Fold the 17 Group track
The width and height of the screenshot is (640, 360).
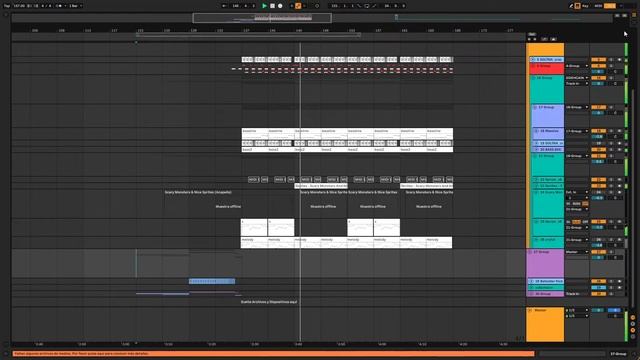[x=535, y=107]
